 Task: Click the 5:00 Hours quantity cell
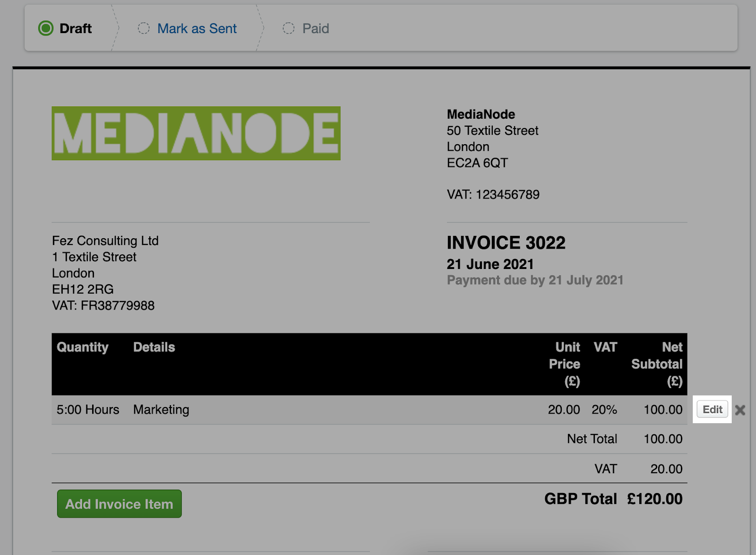tap(88, 409)
